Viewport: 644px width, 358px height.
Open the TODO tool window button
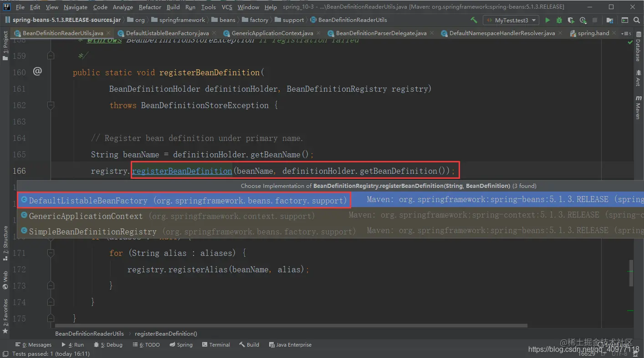point(146,345)
